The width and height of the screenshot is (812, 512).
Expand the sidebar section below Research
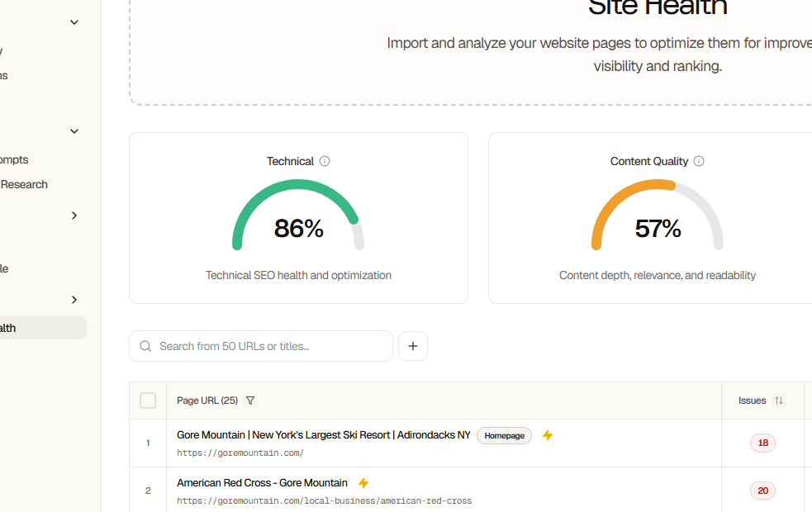tap(74, 216)
